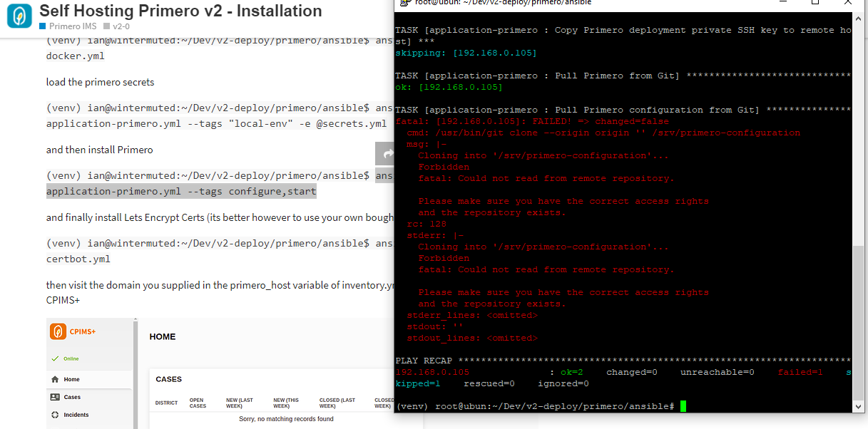Image resolution: width=868 pixels, height=429 pixels.
Task: Click the Online checkmark icon in the embedded screenshot
Action: tap(56, 358)
